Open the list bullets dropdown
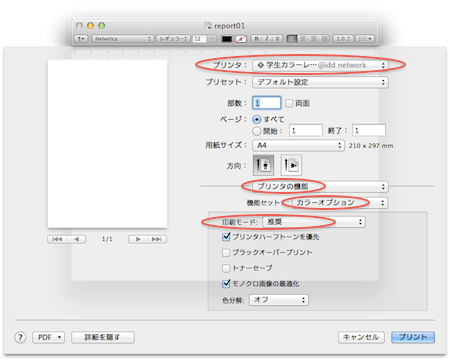450x360 pixels. tap(365, 39)
